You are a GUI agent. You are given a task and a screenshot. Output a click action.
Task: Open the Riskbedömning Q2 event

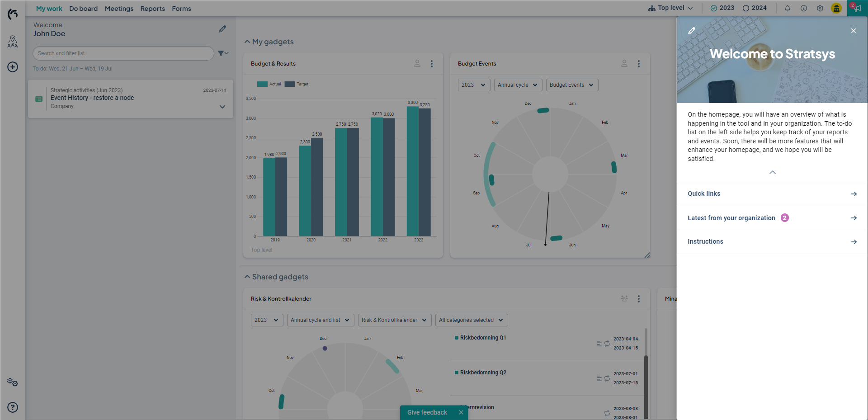pyautogui.click(x=483, y=373)
